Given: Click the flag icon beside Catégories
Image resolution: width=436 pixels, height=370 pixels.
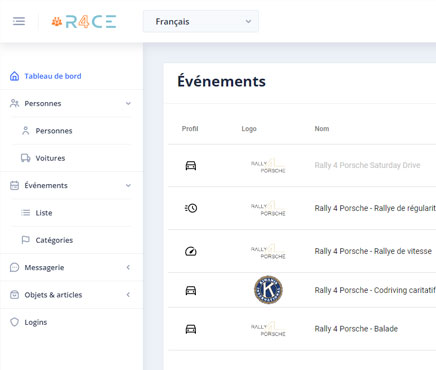Looking at the screenshot, I should 26,240.
